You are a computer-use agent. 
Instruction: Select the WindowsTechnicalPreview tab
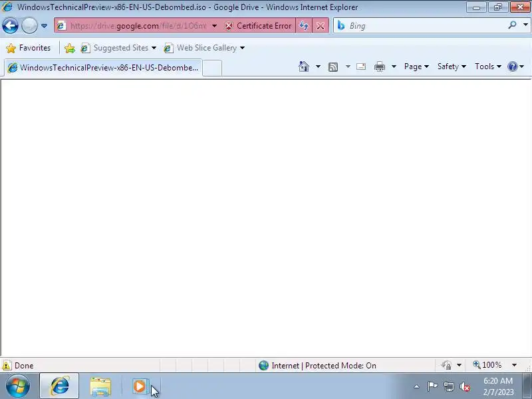[103, 68]
